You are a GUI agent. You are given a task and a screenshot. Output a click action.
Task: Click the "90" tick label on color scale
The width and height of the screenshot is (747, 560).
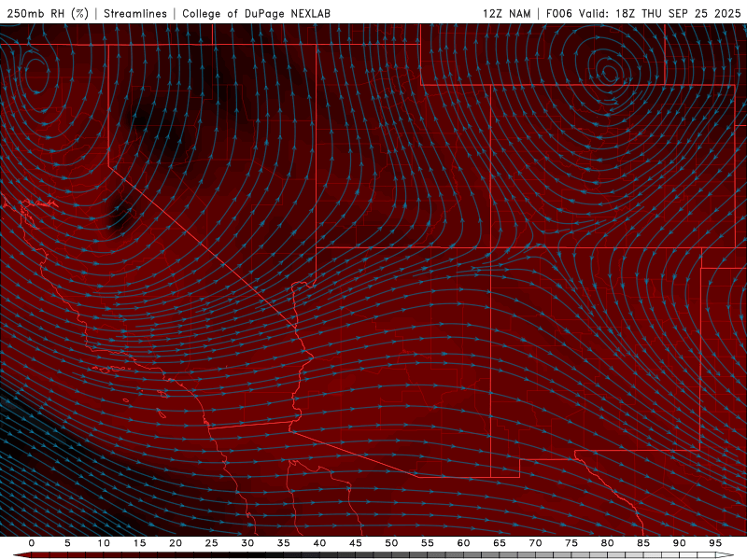[679, 543]
